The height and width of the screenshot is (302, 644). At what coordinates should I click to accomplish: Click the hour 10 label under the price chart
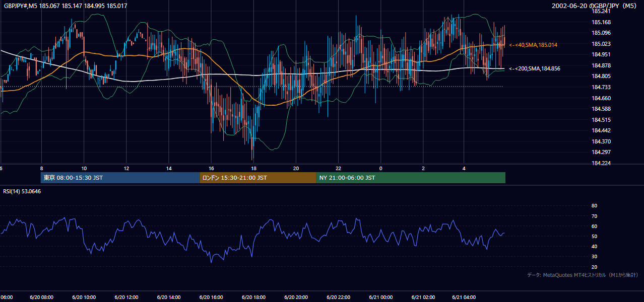point(84,168)
